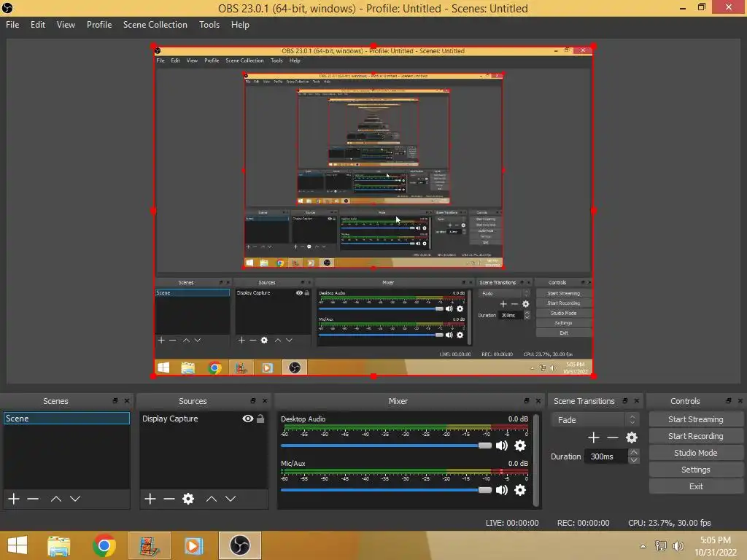747x560 pixels.
Task: Undock the Sources panel
Action: (x=253, y=401)
